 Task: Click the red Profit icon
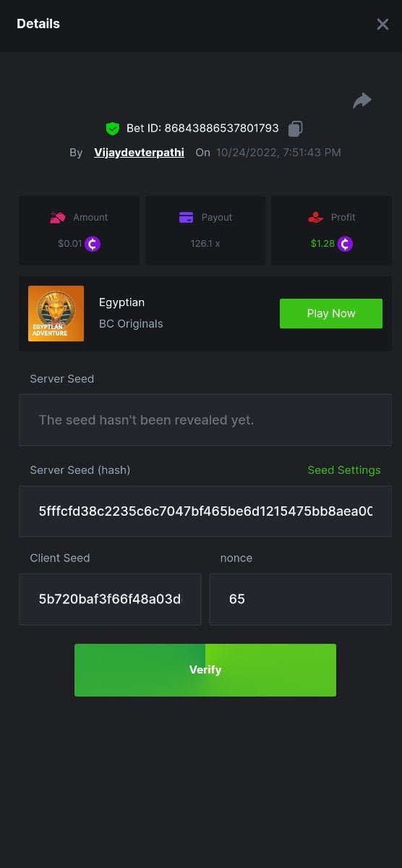315,217
